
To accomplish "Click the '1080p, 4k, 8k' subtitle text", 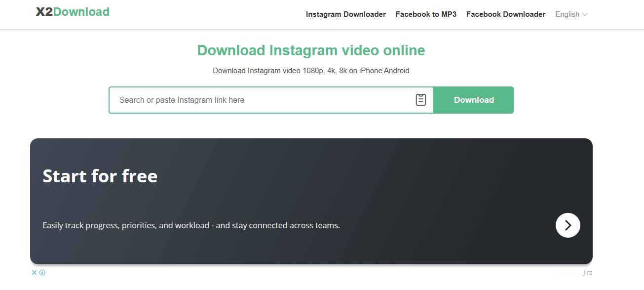I will [311, 71].
